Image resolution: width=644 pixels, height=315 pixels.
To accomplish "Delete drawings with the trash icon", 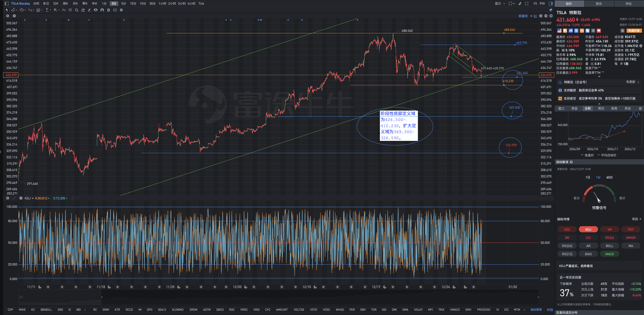I will (108, 10).
